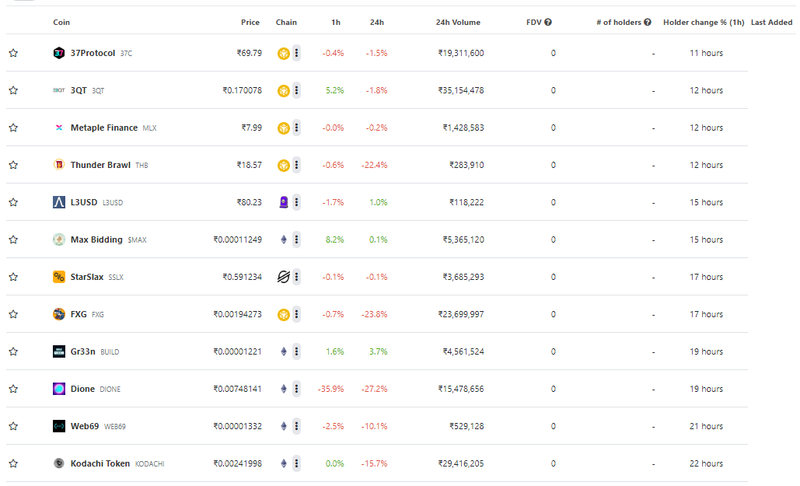
Task: Sort by the Price column header
Action: (x=250, y=22)
